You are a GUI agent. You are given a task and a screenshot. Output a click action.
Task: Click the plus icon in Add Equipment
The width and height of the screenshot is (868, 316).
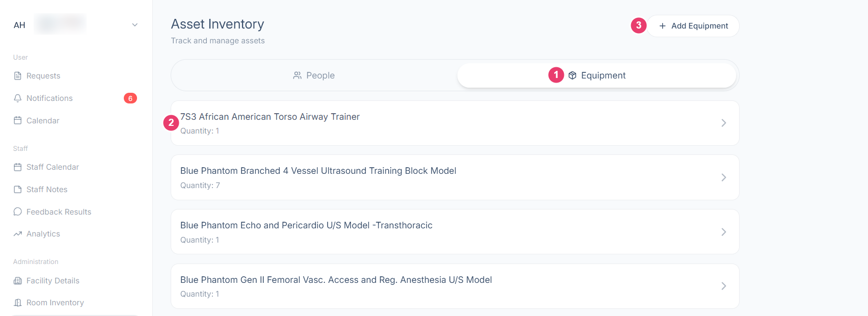(x=663, y=26)
